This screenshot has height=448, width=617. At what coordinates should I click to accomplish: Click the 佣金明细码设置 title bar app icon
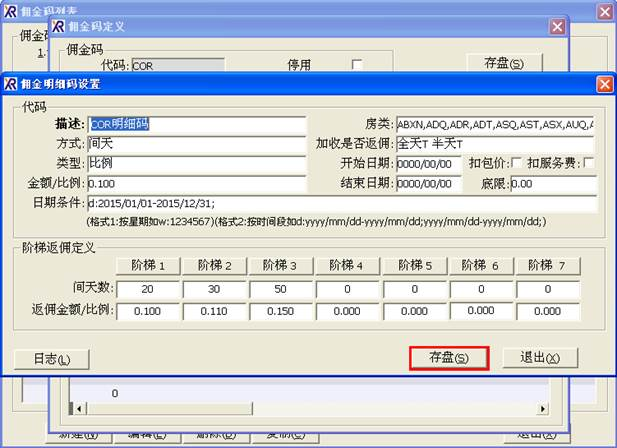(10, 84)
